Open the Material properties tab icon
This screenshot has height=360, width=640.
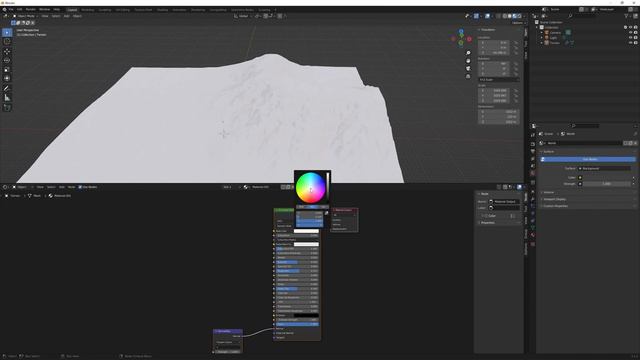(x=533, y=235)
